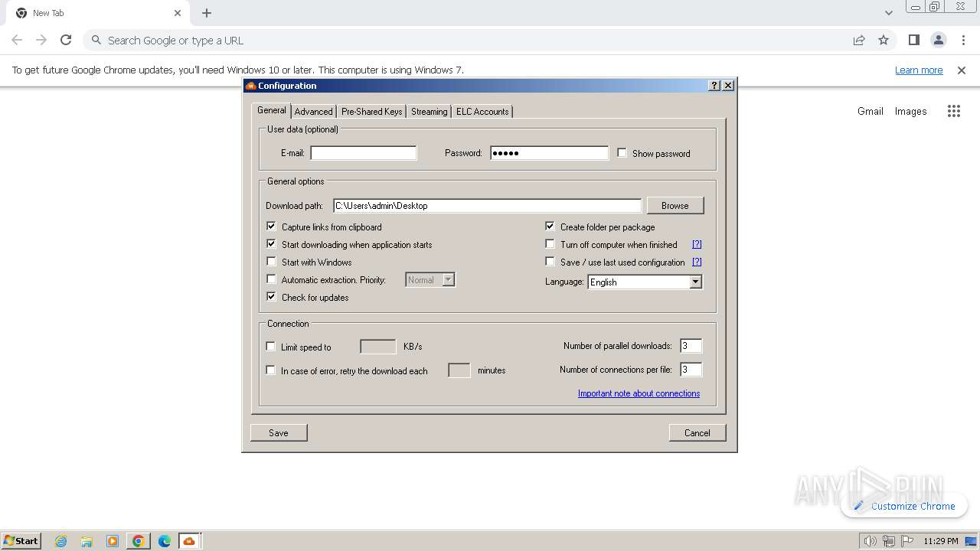Click the parallel downloads number field
This screenshot has width=980, height=551.
coord(691,346)
